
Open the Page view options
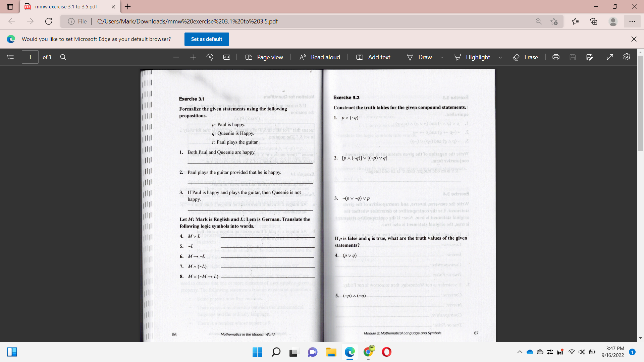(x=264, y=57)
